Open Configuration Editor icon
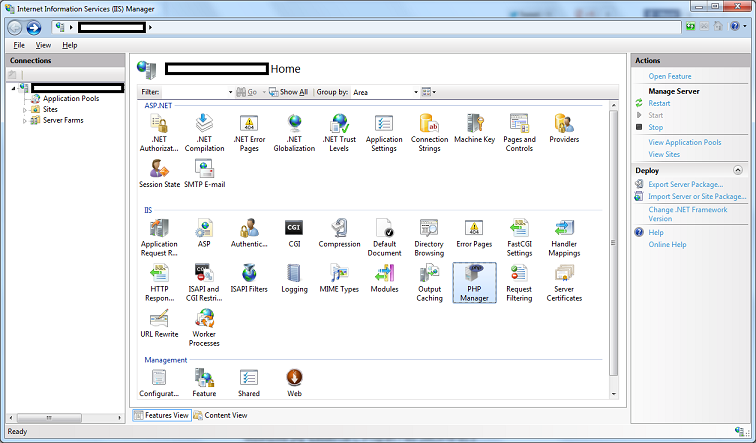Viewport: 756px width, 443px height. click(x=159, y=383)
